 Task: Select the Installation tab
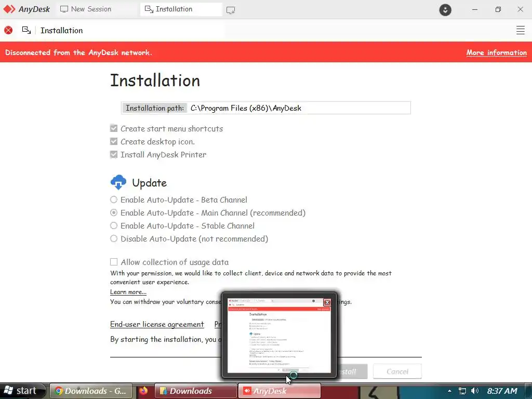(181, 9)
